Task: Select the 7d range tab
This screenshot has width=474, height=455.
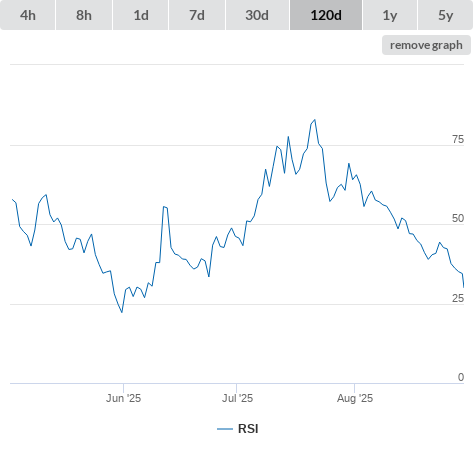Action: [197, 15]
